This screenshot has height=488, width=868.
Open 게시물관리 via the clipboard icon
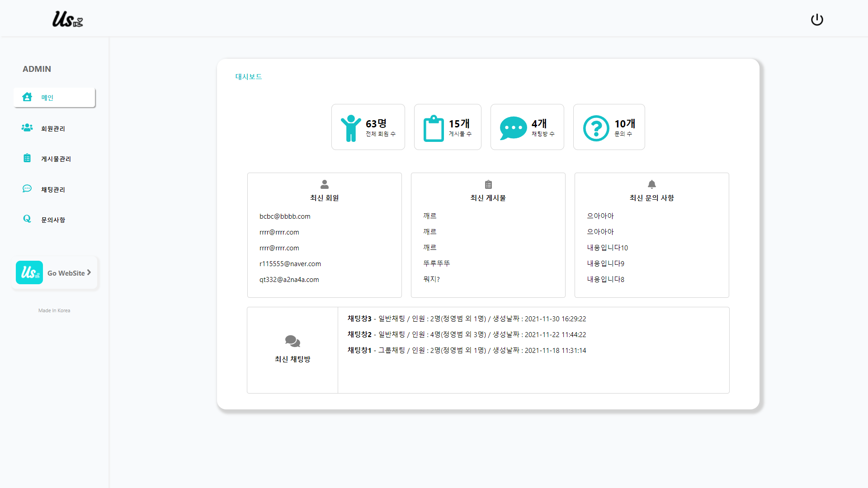[27, 158]
